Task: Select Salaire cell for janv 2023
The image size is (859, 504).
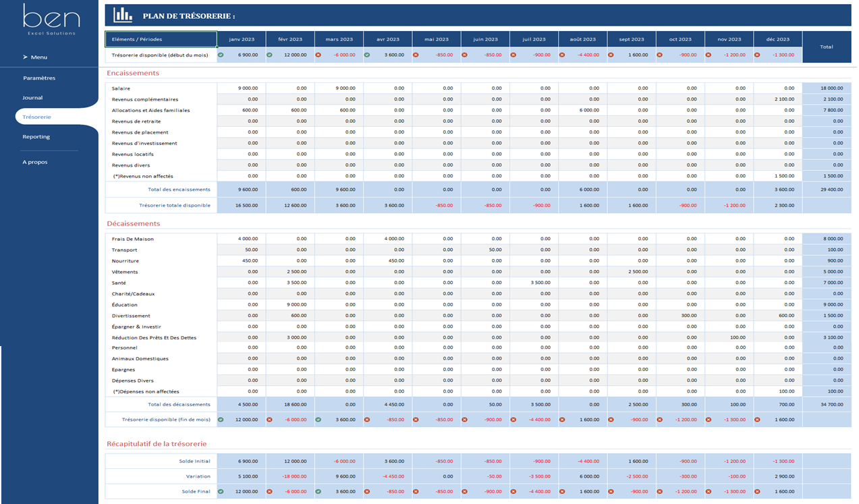Action: [x=242, y=88]
